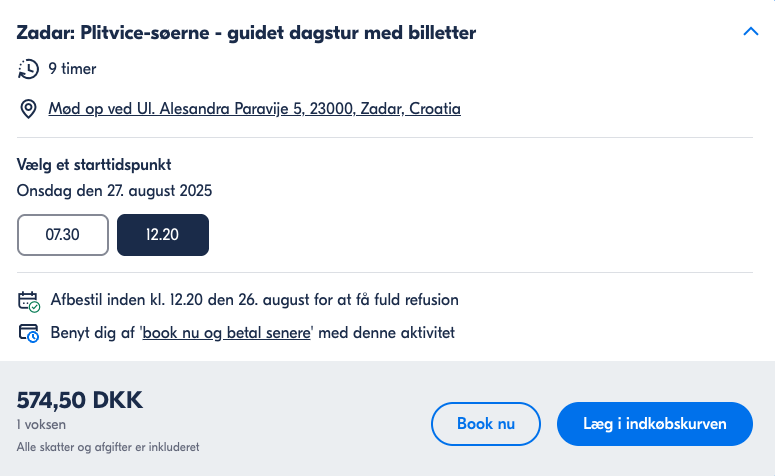
Task: Click the 'Vælg et starttidspunkt' heading
Action: (x=94, y=165)
